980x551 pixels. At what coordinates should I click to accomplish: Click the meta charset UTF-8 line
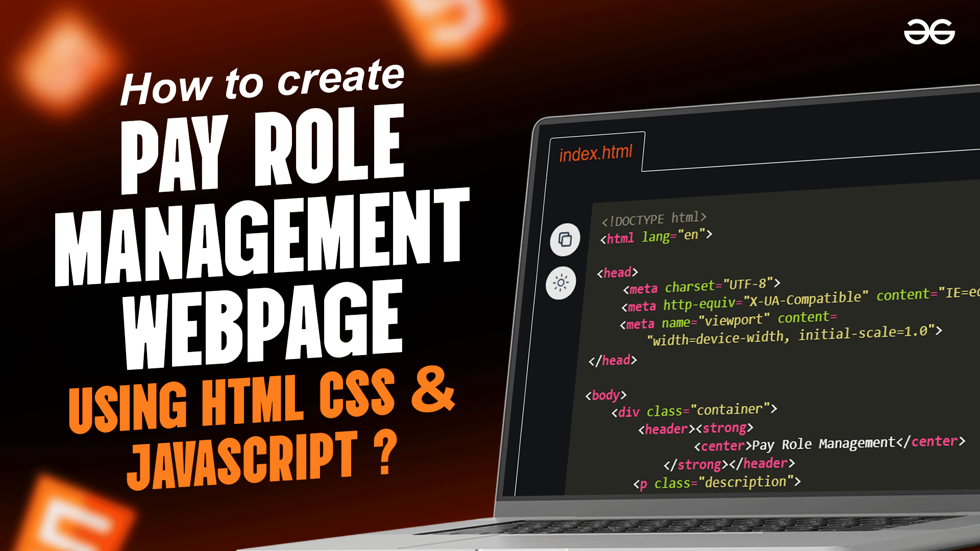click(701, 286)
